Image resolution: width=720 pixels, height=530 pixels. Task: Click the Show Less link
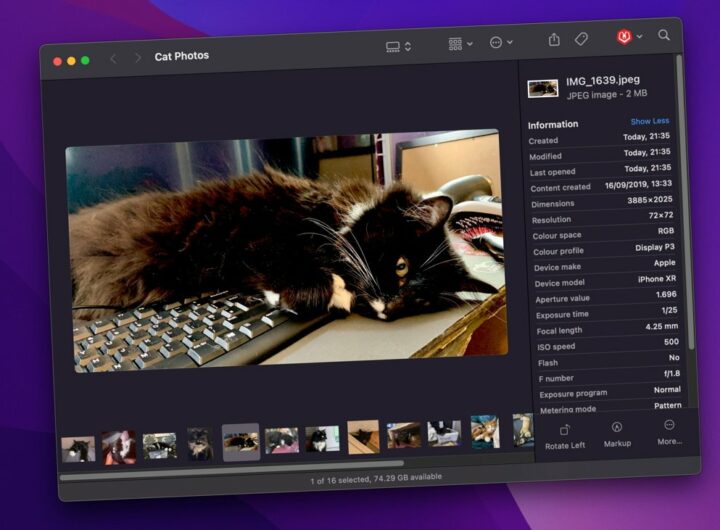click(649, 121)
